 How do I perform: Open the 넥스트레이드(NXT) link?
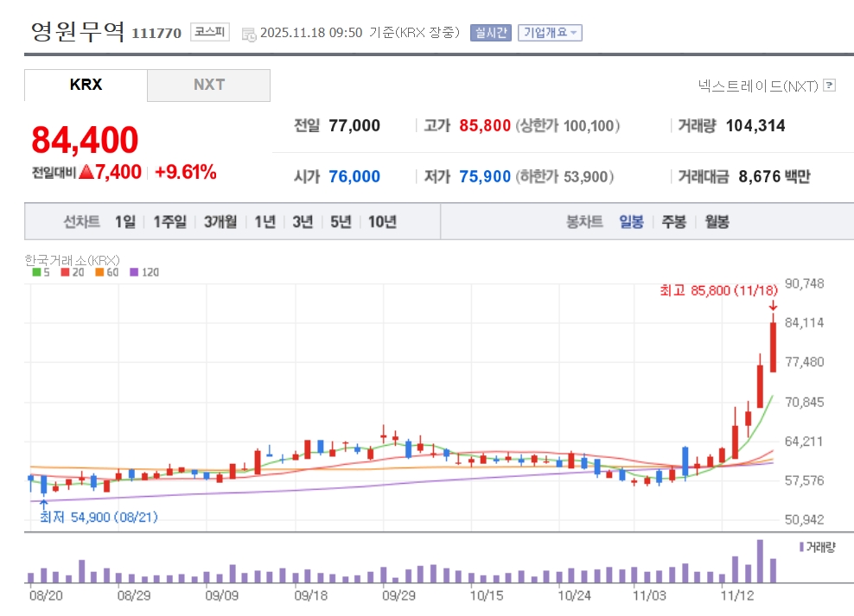(758, 86)
